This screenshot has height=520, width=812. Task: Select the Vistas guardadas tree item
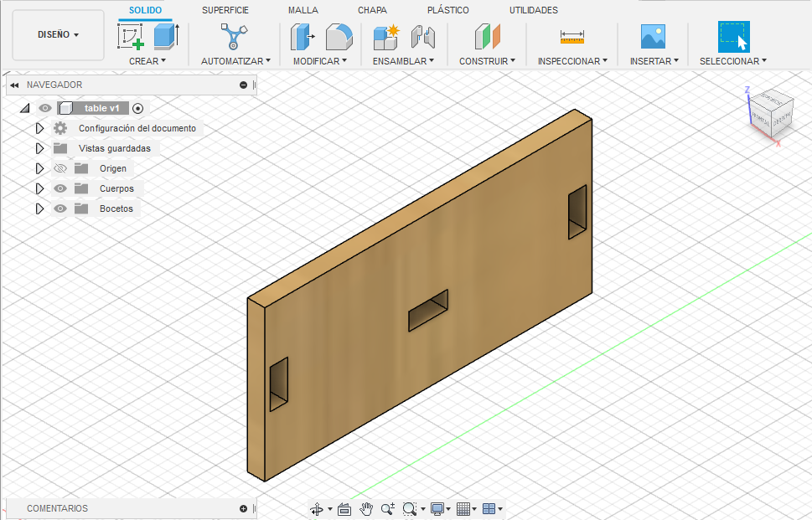point(115,148)
